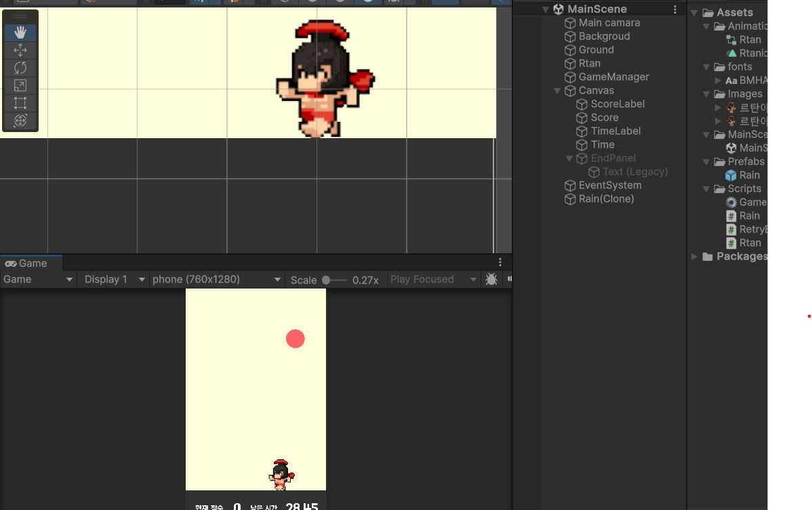
Task: Click the Rtan sprite in Scene view
Action: [x=324, y=79]
